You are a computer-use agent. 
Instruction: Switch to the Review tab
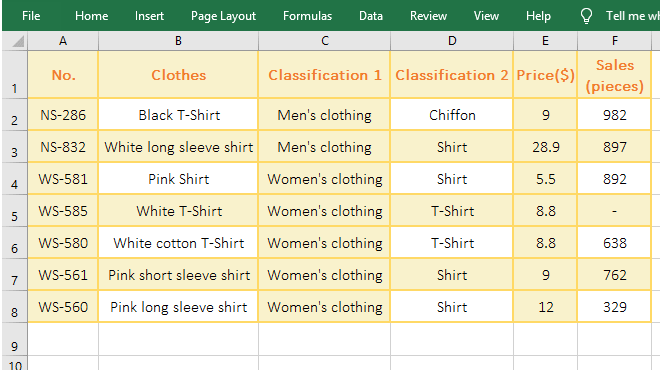click(428, 16)
